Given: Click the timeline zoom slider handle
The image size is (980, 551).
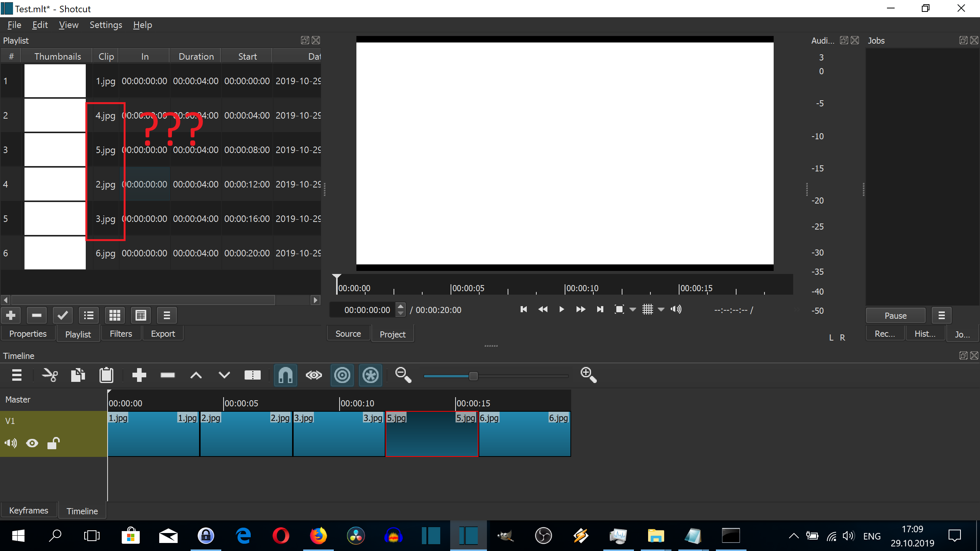Looking at the screenshot, I should coord(474,376).
